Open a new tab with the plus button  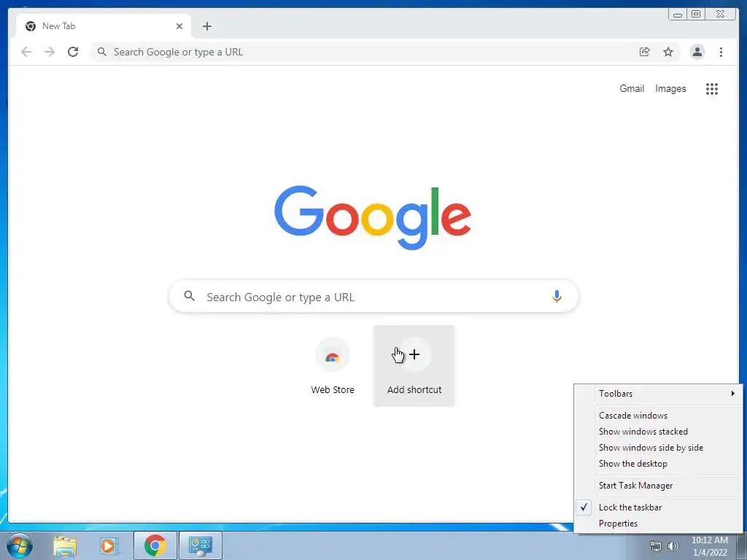pos(206,26)
